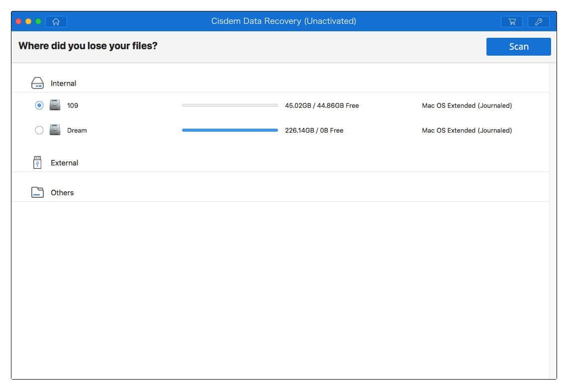Image resolution: width=569 pixels, height=392 pixels.
Task: Click the 226.14GB / 0B Free text
Action: coord(314,130)
